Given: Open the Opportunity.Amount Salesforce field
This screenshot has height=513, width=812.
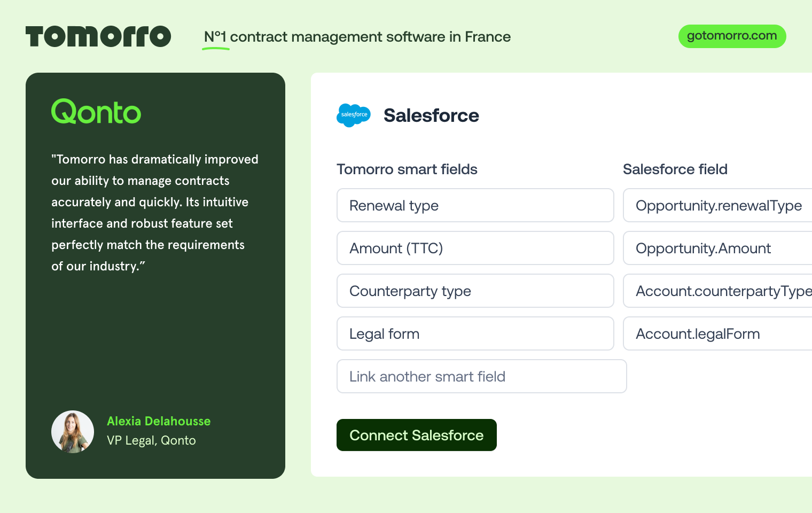Looking at the screenshot, I should [718, 248].
